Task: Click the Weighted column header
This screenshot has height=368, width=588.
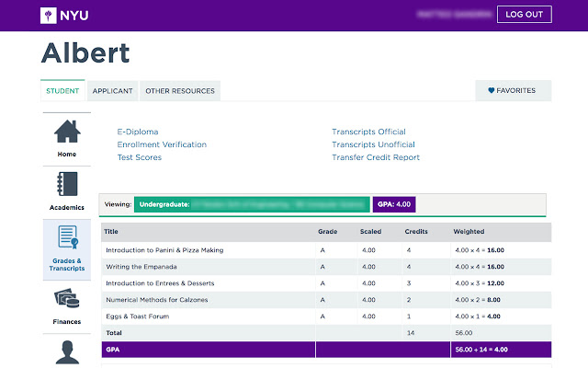Action: (469, 231)
